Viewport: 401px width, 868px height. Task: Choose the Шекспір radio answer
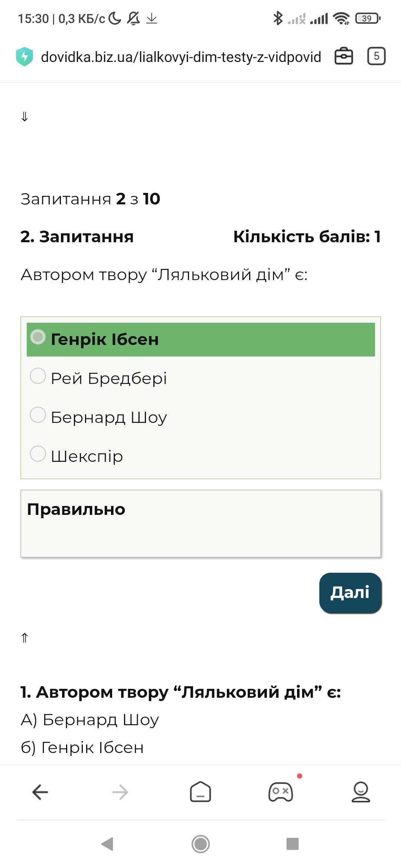38,454
